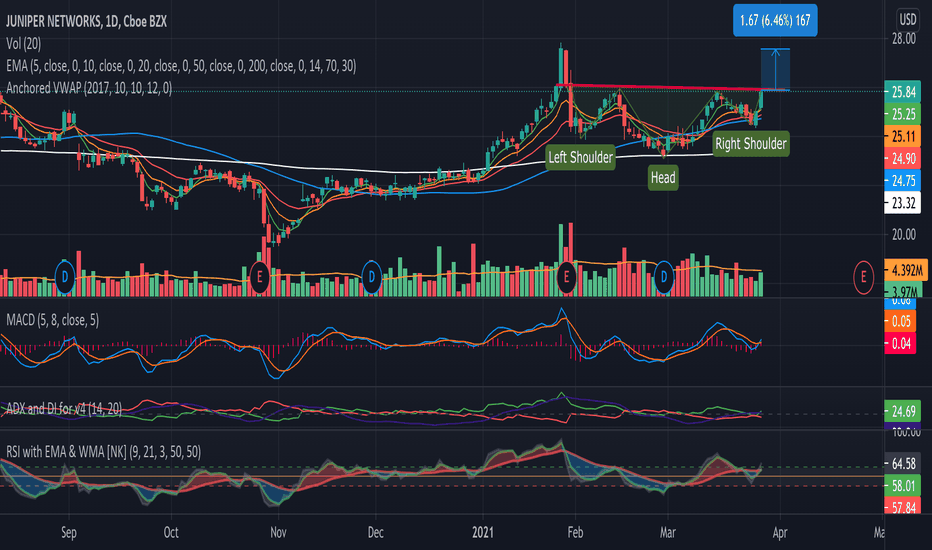The height and width of the screenshot is (550, 932).
Task: Click the 25.25 green EMA price label
Action: 903,114
